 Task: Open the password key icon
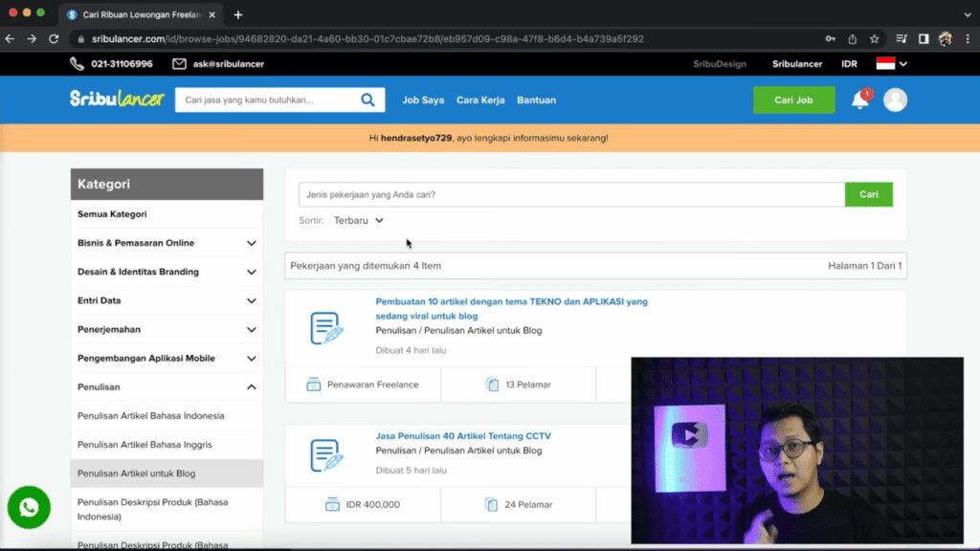pos(830,38)
